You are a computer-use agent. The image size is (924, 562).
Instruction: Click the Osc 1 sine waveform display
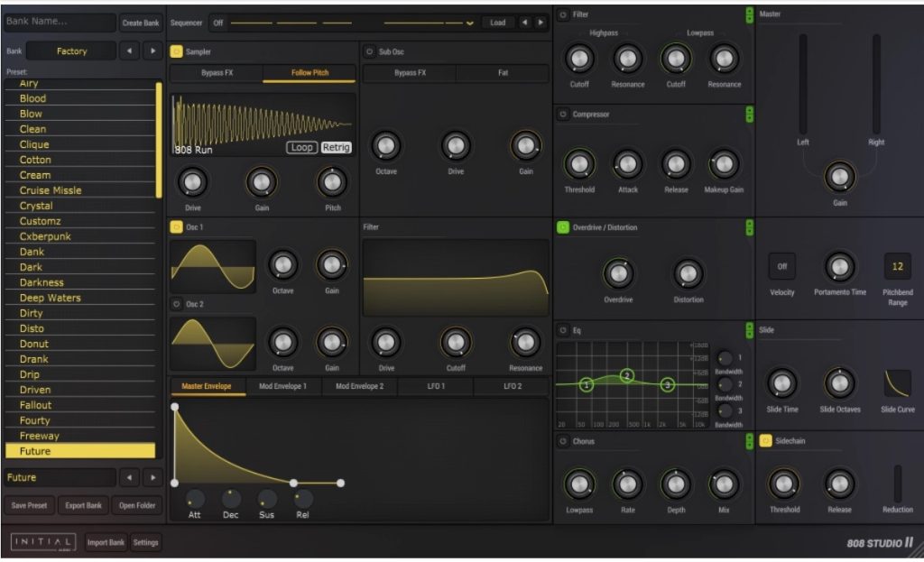pos(213,265)
